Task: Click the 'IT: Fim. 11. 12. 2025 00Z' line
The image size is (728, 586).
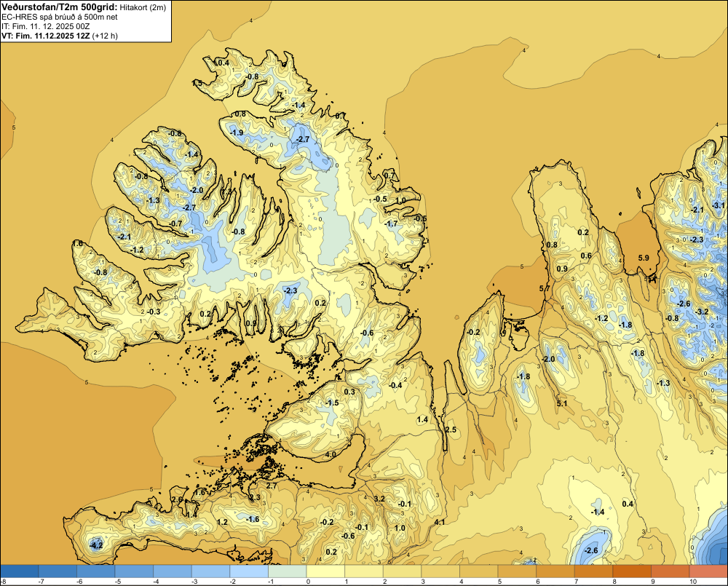Action: [45, 26]
